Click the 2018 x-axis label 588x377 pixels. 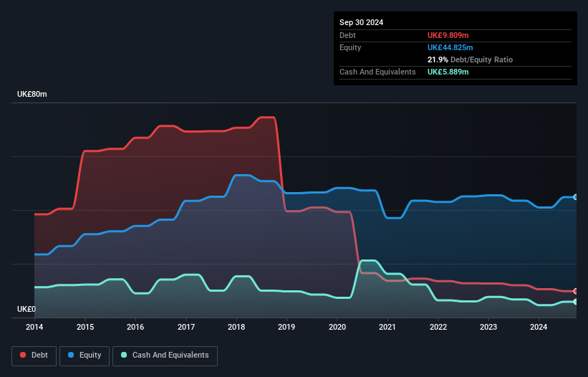236,327
